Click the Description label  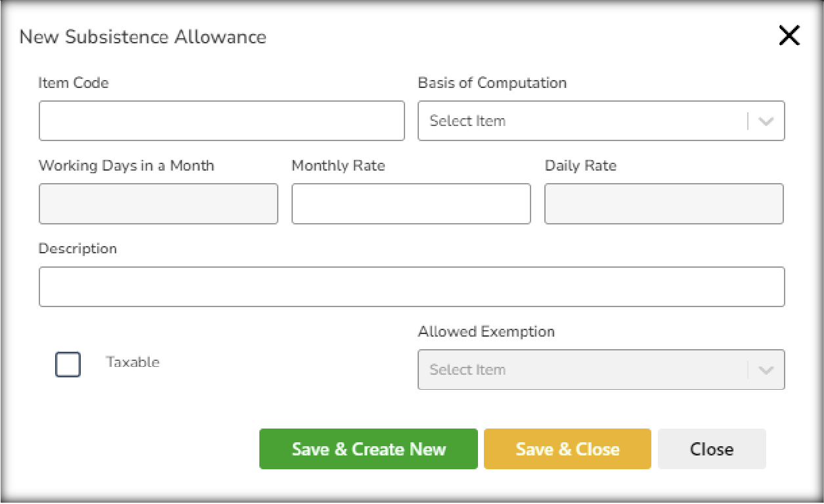point(77,249)
